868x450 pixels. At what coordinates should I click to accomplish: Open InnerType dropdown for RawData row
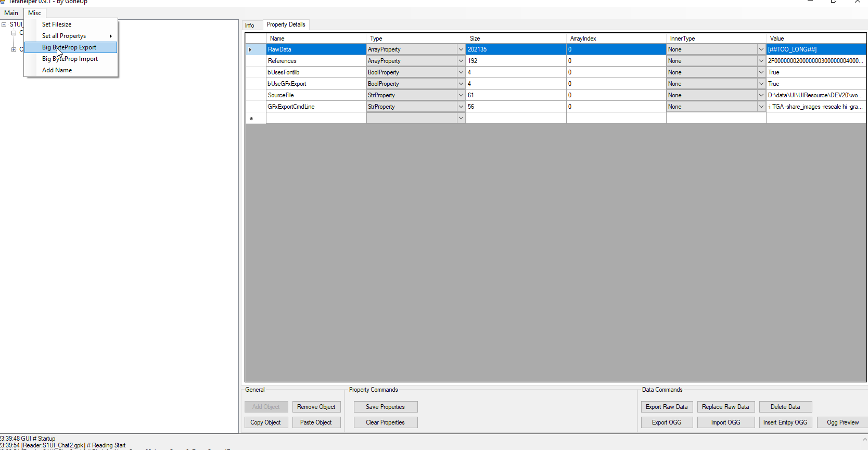coord(761,49)
